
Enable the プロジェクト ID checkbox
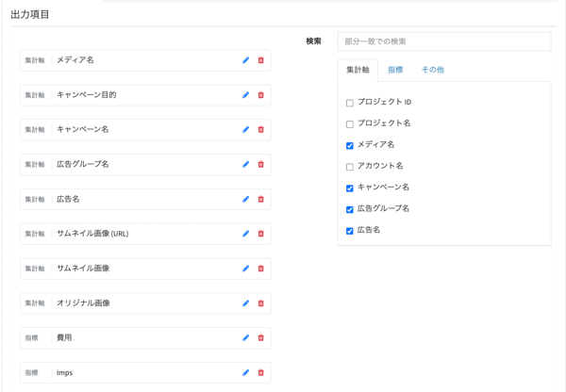point(349,103)
